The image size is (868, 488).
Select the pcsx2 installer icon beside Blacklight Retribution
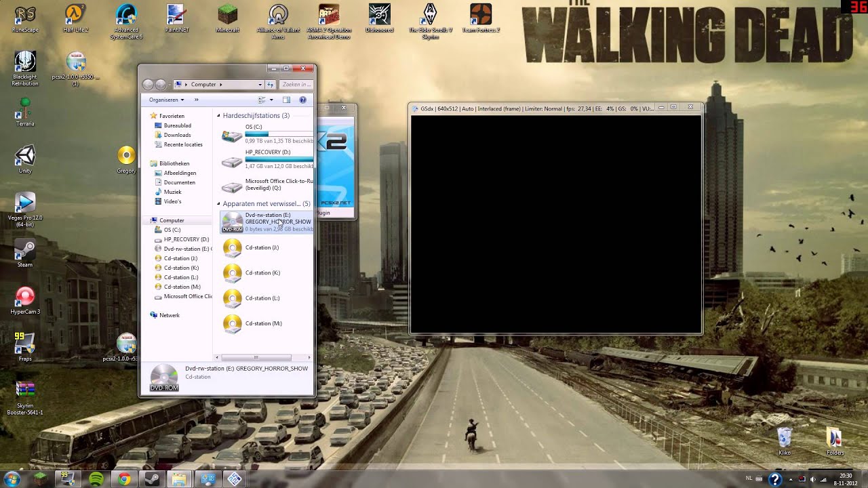point(76,69)
